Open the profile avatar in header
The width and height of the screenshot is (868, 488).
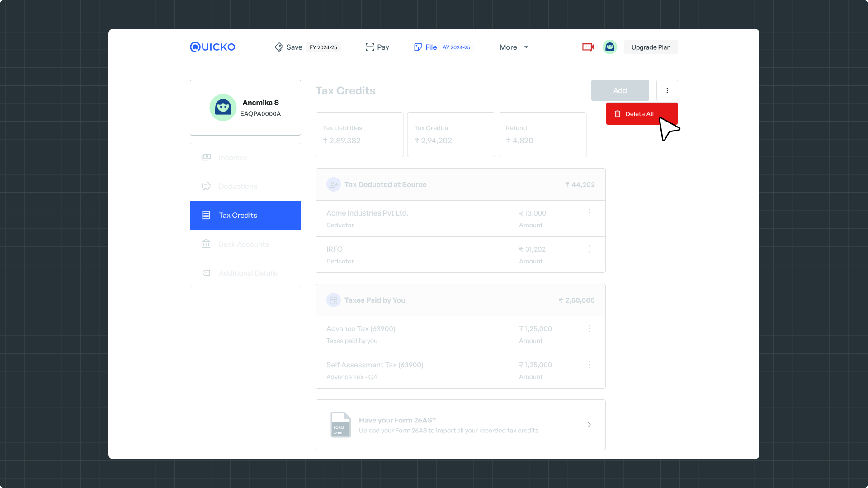[x=609, y=47]
